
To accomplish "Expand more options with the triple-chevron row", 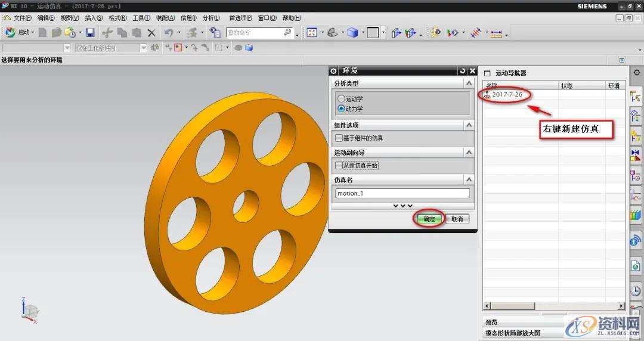I will click(402, 206).
